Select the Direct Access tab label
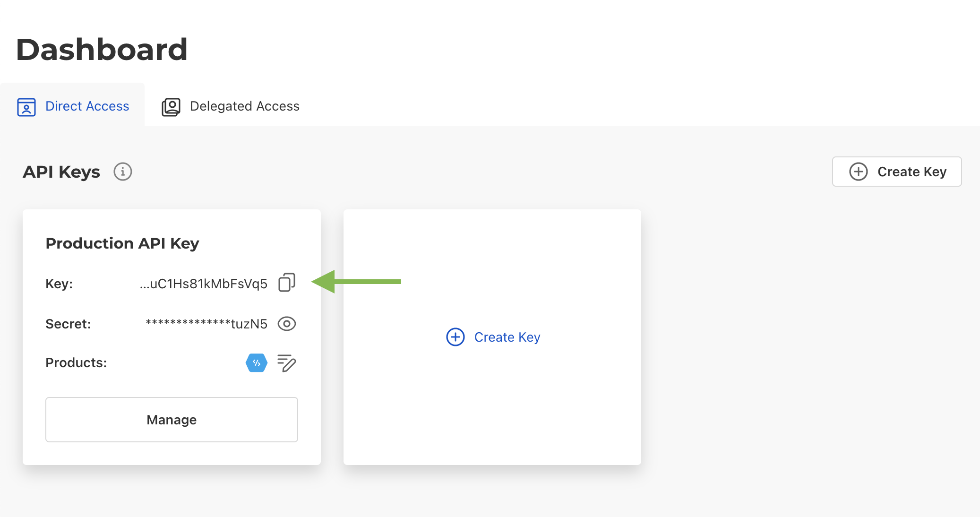The image size is (980, 517). pyautogui.click(x=87, y=106)
